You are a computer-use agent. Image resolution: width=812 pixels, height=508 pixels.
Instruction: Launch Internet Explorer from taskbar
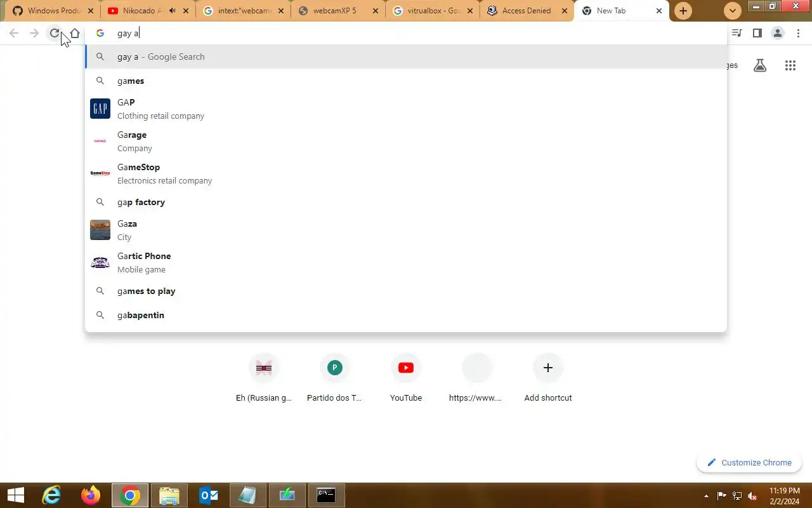coord(51,495)
